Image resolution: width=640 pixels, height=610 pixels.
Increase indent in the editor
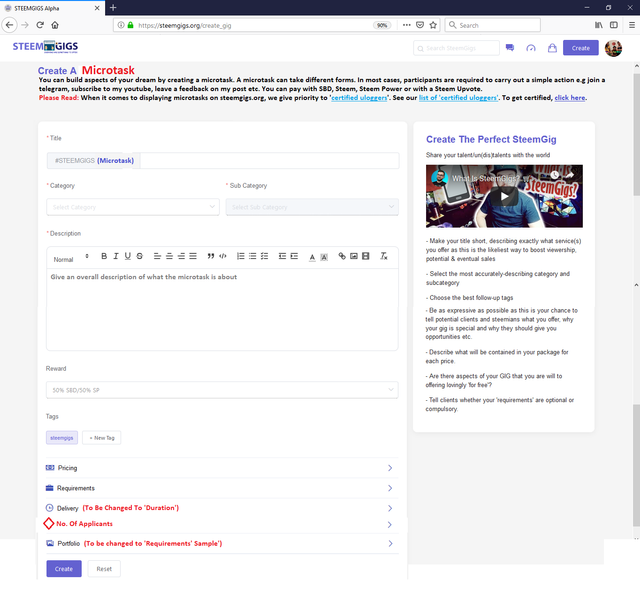[294, 256]
